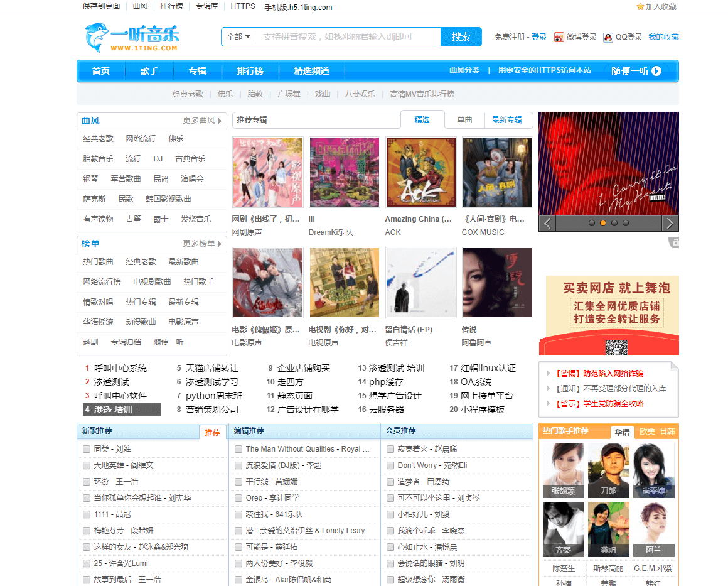
Task: Switch to the 单曲 tab
Action: [464, 119]
